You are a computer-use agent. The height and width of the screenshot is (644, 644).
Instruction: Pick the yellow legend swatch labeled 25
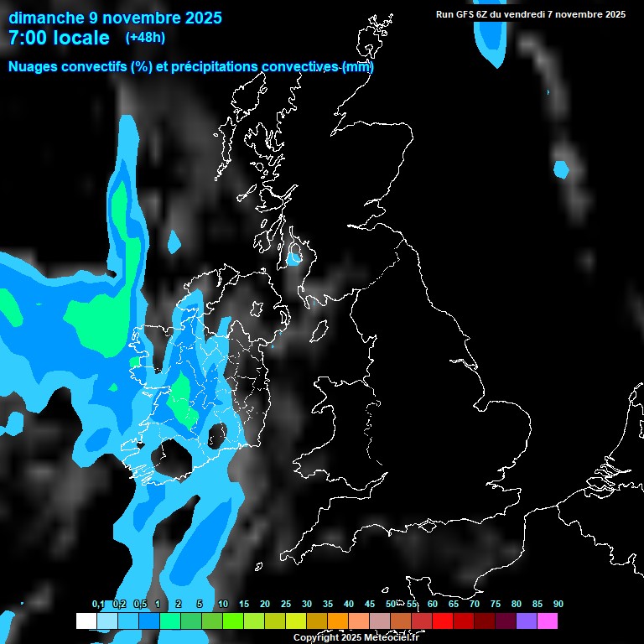(295, 621)
